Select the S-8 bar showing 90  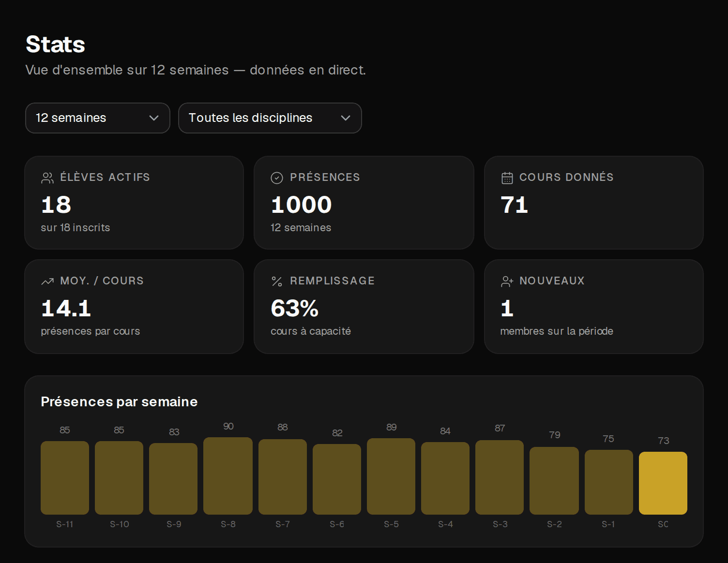click(228, 475)
